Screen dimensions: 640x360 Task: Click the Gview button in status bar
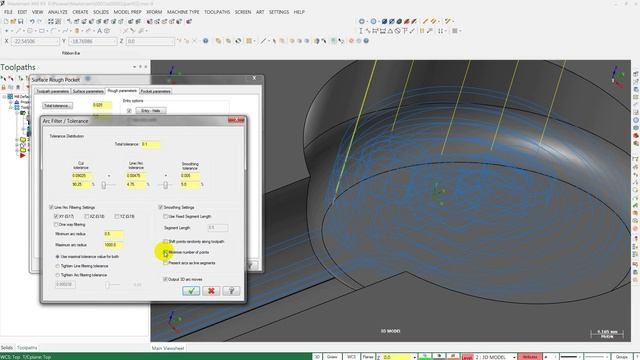coord(332,357)
